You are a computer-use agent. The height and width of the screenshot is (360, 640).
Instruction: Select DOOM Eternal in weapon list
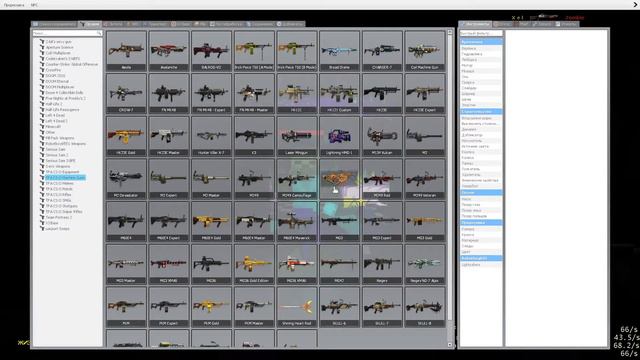coord(57,81)
